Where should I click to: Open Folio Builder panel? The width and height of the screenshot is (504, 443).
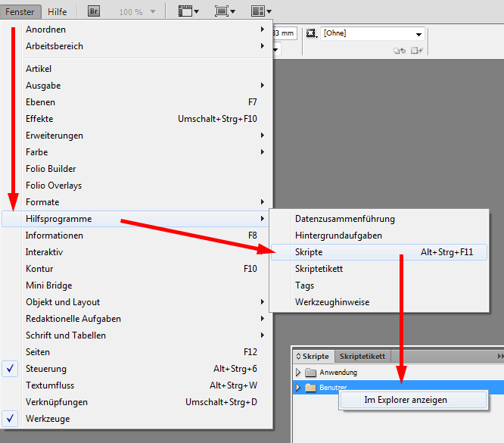coord(135,169)
